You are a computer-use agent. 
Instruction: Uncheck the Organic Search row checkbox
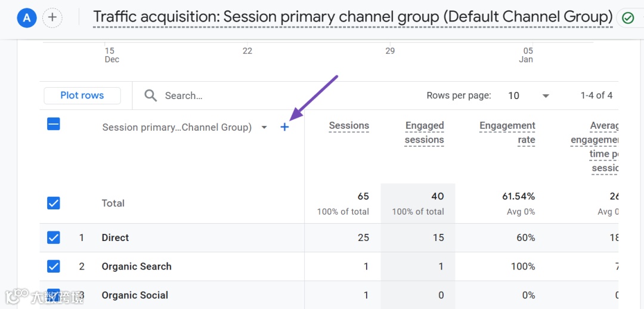pyautogui.click(x=54, y=266)
